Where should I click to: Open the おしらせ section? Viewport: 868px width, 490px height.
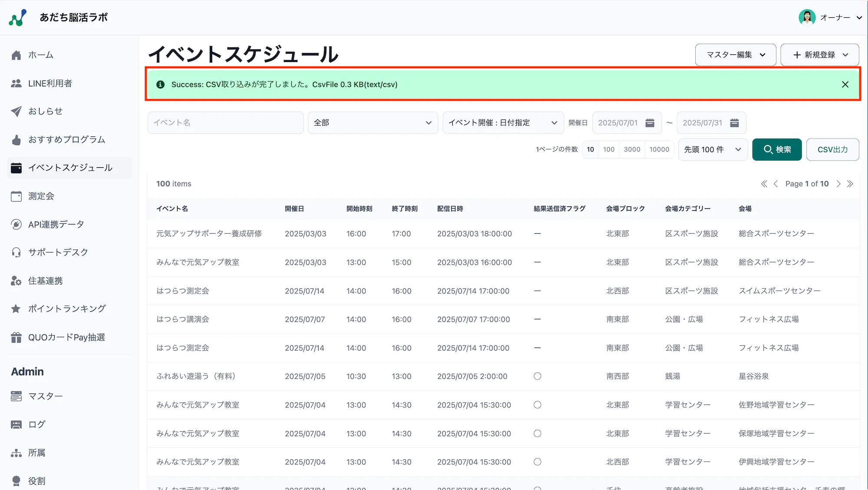(x=46, y=111)
